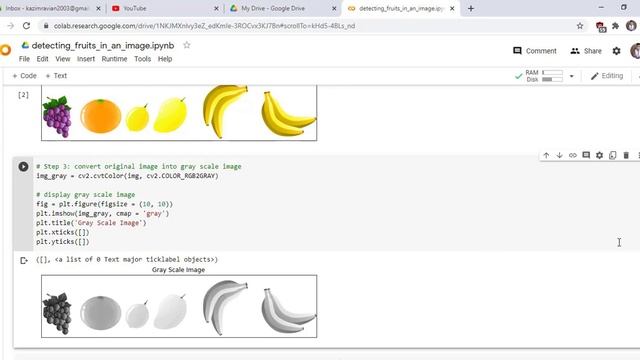Click the colored fruits output image
Image resolution: width=640 pixels, height=360 pixels.
[179, 113]
